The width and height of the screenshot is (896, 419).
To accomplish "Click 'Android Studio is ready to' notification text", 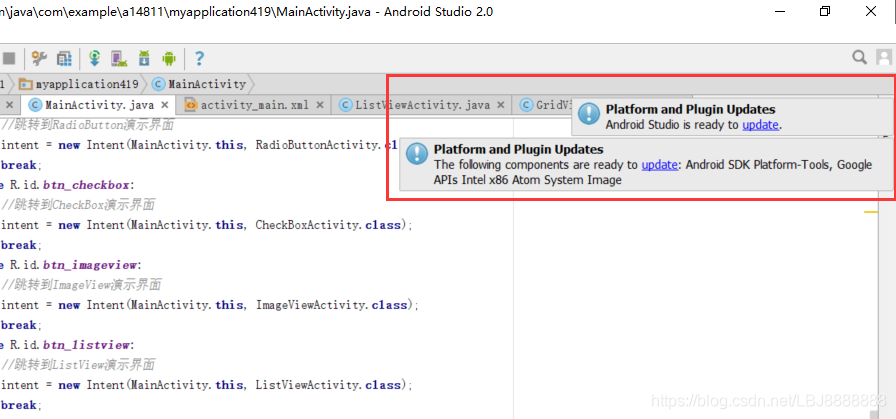I will click(x=673, y=125).
